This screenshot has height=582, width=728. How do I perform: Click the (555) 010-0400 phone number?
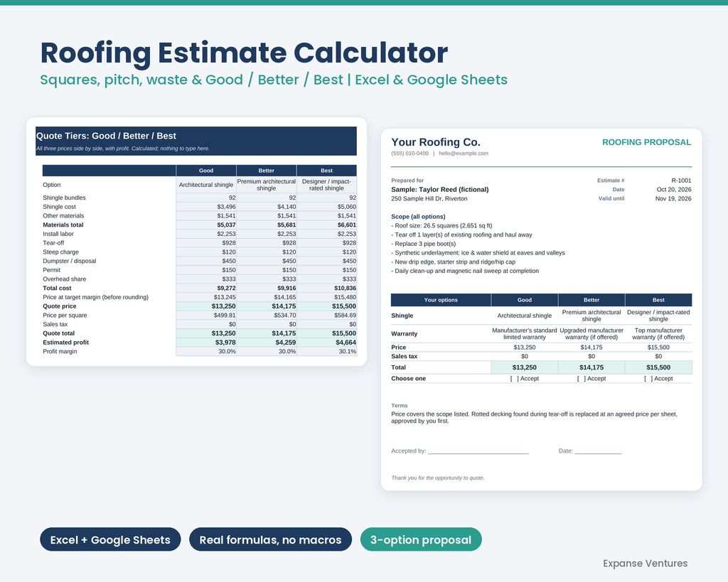[410, 153]
